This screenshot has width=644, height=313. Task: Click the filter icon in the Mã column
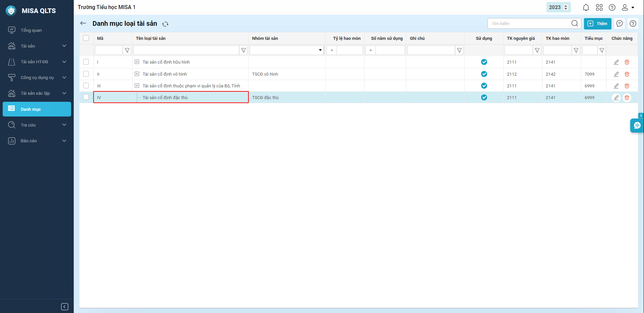click(x=127, y=50)
